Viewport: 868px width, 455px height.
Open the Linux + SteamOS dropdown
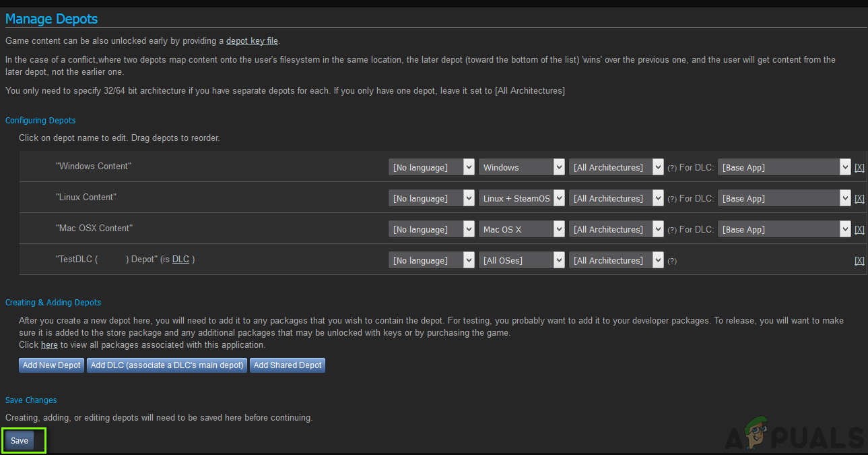point(522,198)
